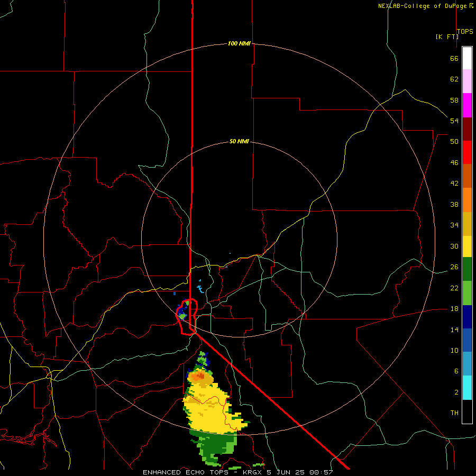Image resolution: width=476 pixels, height=476 pixels.
Task: Select the dark red (maroon) legend swatch
Action: pyautogui.click(x=467, y=129)
